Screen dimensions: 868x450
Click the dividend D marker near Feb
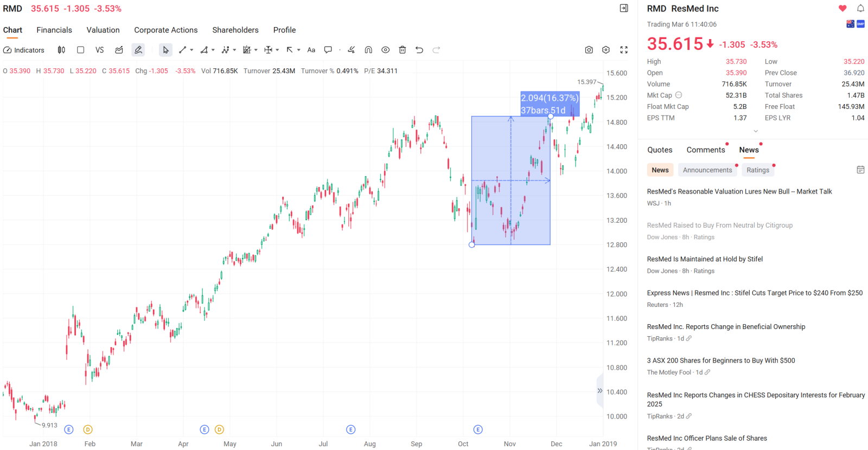88,429
